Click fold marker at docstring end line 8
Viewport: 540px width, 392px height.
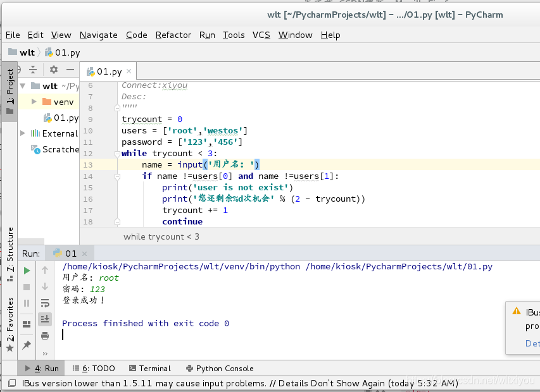pyautogui.click(x=117, y=108)
